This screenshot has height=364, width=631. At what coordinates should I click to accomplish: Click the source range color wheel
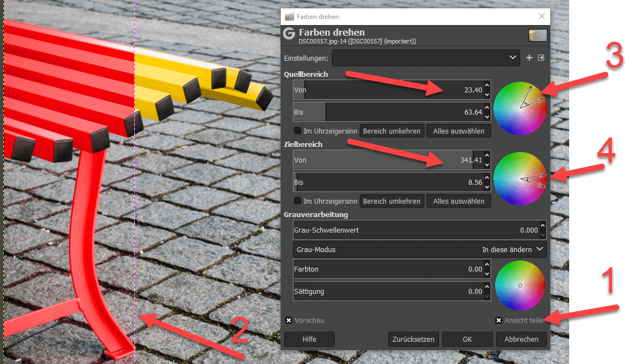(520, 109)
